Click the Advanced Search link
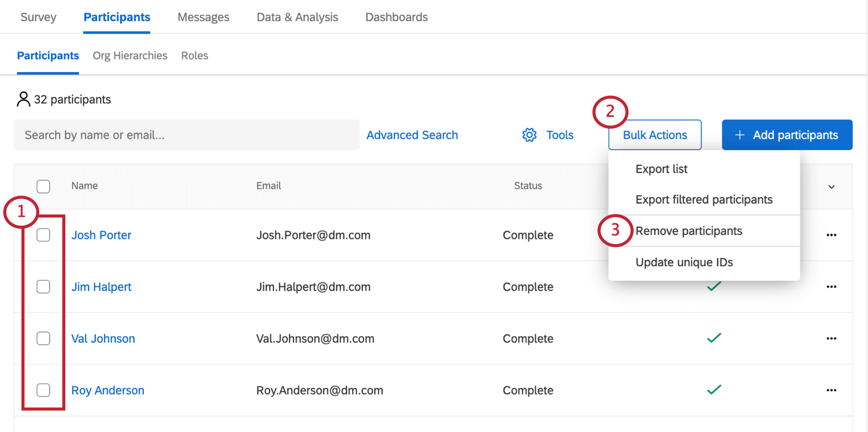 (412, 135)
